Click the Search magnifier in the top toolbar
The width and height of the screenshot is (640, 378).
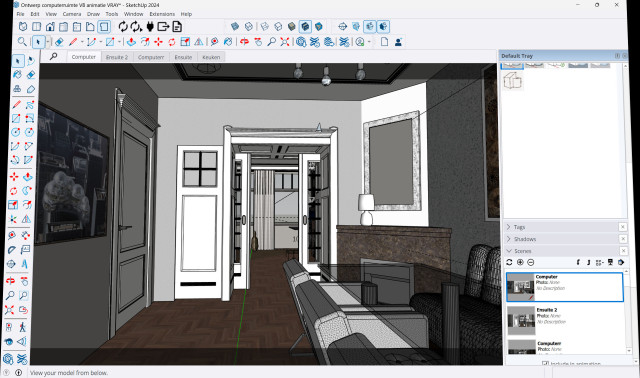coord(22,42)
